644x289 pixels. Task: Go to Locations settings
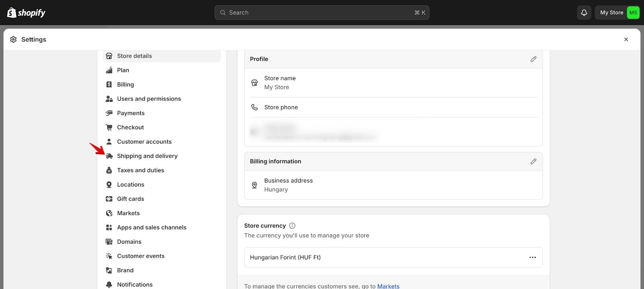point(162,185)
